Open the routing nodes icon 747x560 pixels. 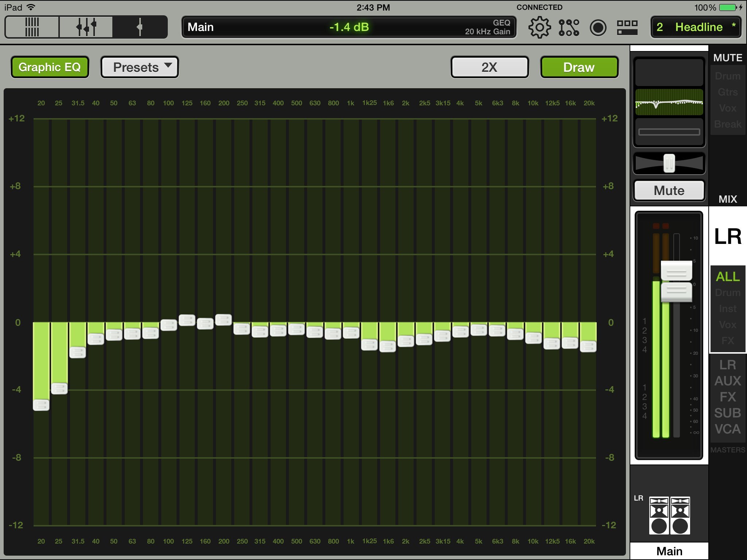click(569, 27)
